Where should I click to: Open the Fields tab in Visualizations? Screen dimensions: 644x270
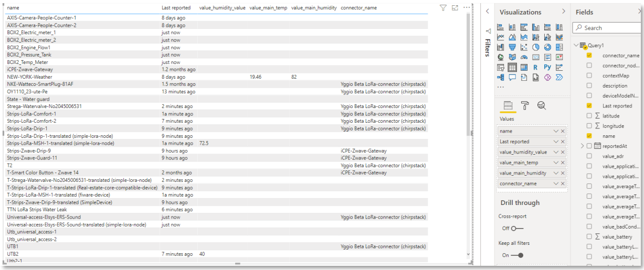pos(507,105)
